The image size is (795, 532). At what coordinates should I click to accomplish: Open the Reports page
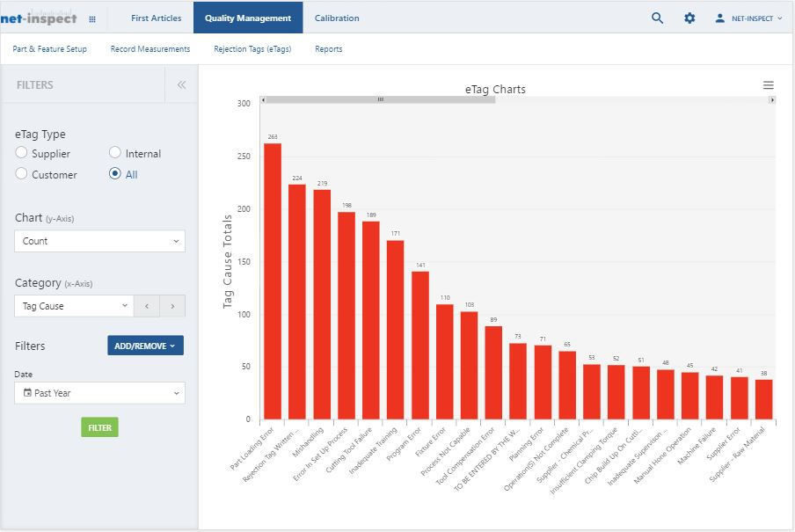point(328,49)
